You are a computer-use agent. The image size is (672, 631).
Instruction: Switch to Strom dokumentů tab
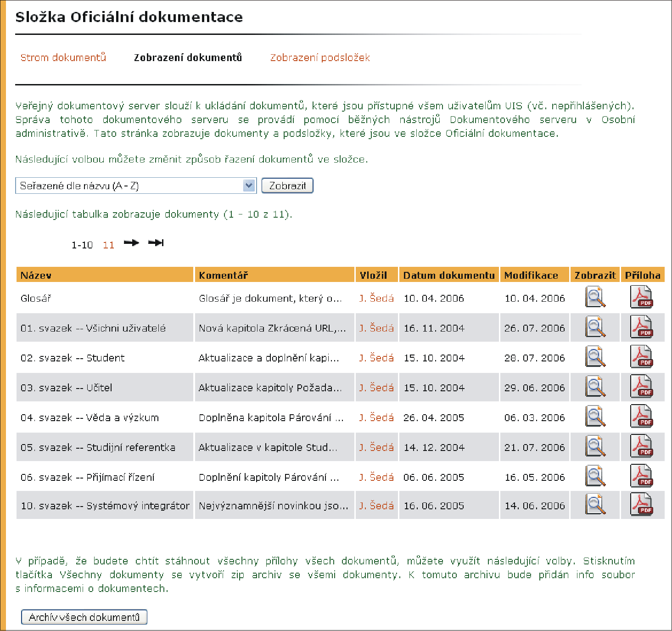pos(63,57)
